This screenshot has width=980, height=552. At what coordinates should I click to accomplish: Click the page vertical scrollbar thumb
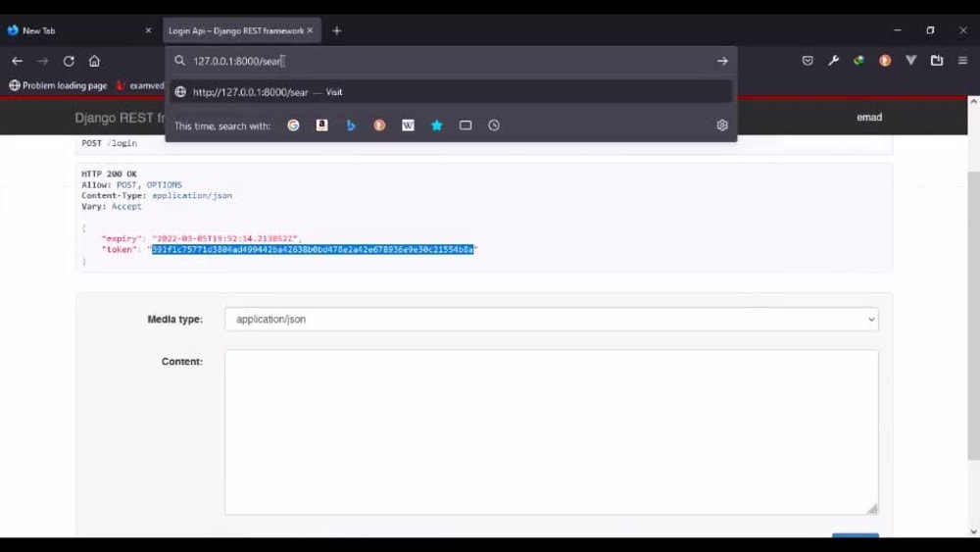973,316
